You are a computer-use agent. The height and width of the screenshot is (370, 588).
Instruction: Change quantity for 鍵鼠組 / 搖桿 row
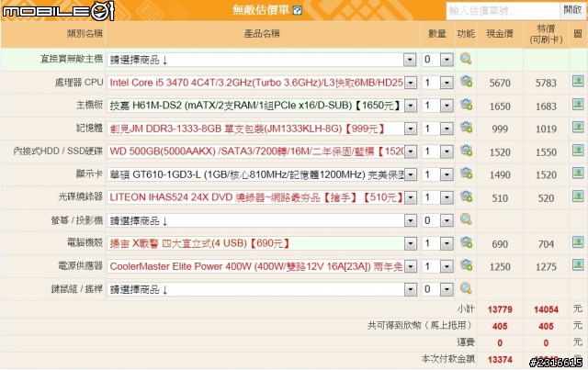point(437,289)
